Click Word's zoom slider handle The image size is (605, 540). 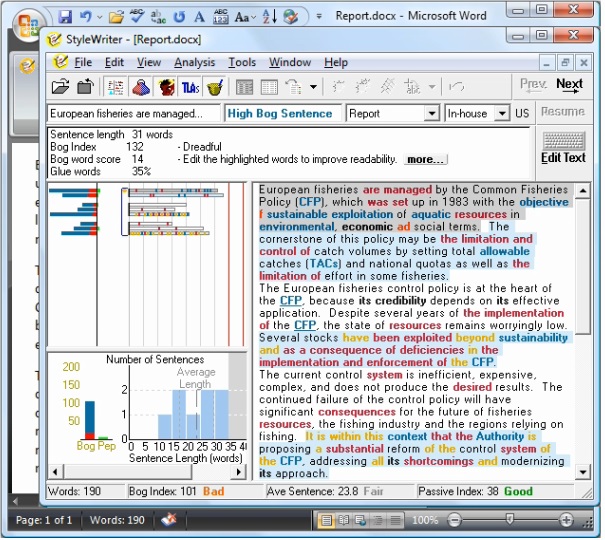pos(509,520)
